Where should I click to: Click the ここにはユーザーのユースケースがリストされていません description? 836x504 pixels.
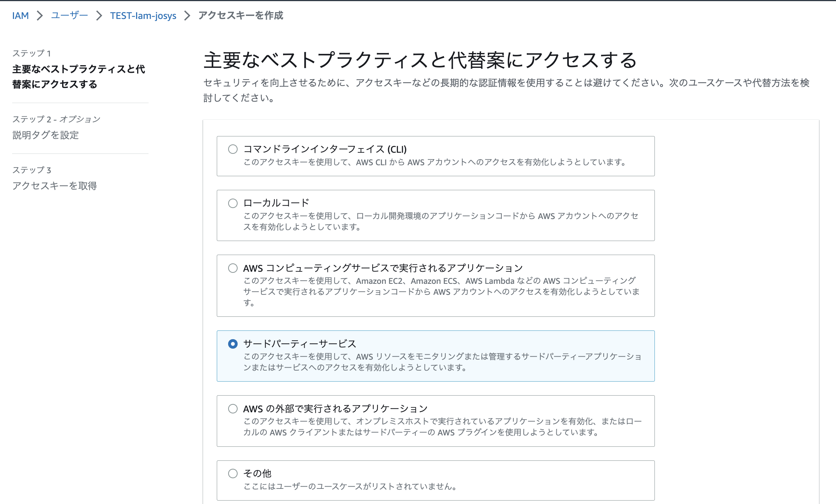click(350, 486)
